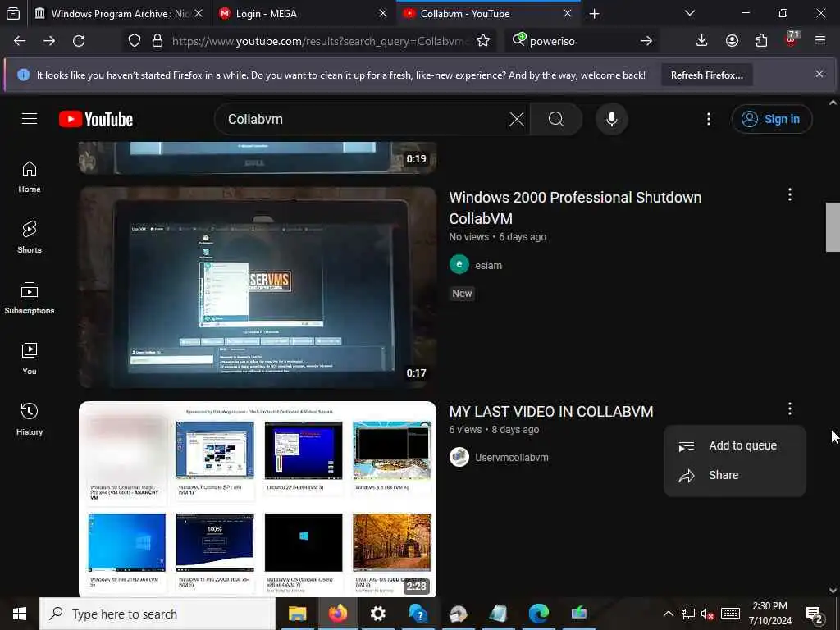Choose Add to queue menu entry

click(734, 445)
